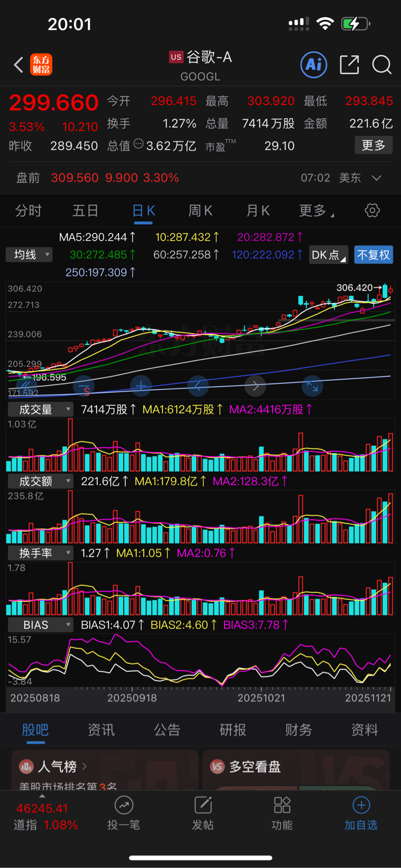Image resolution: width=401 pixels, height=868 pixels.
Task: Open the 换手率 indicator dropdown
Action: pos(40,553)
